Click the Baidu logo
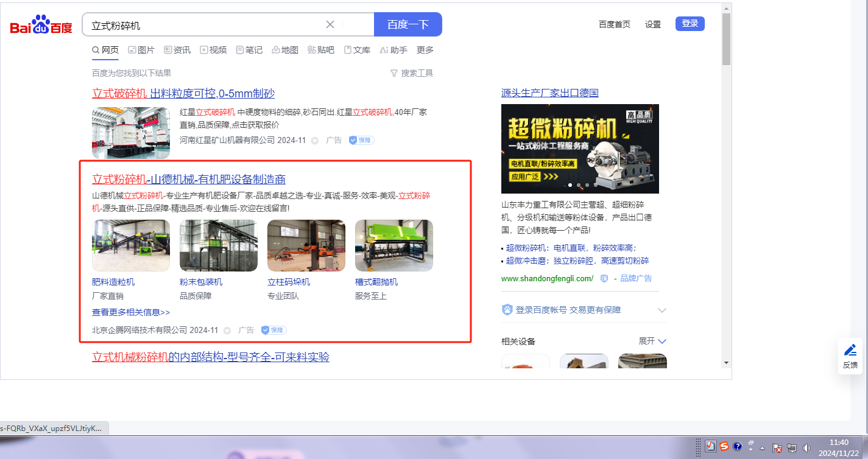 [x=41, y=25]
